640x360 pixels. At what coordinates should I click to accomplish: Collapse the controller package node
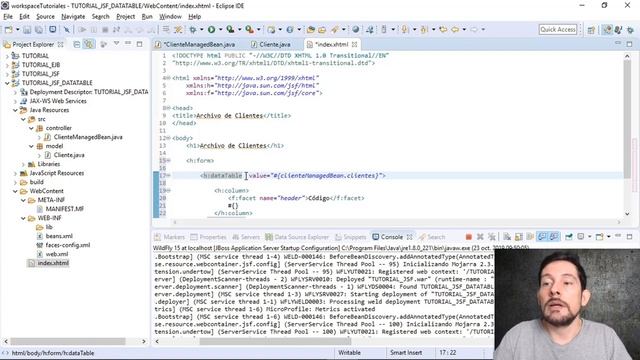tap(31, 128)
